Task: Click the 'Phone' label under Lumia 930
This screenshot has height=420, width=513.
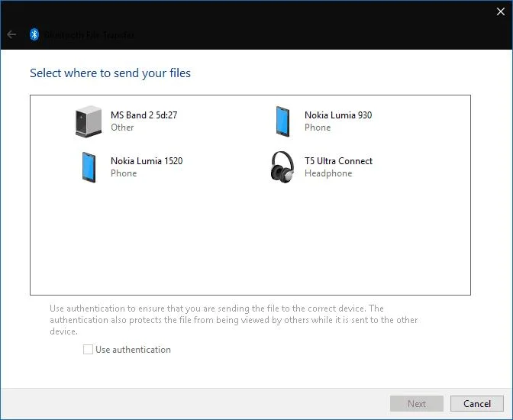Action: (x=318, y=128)
